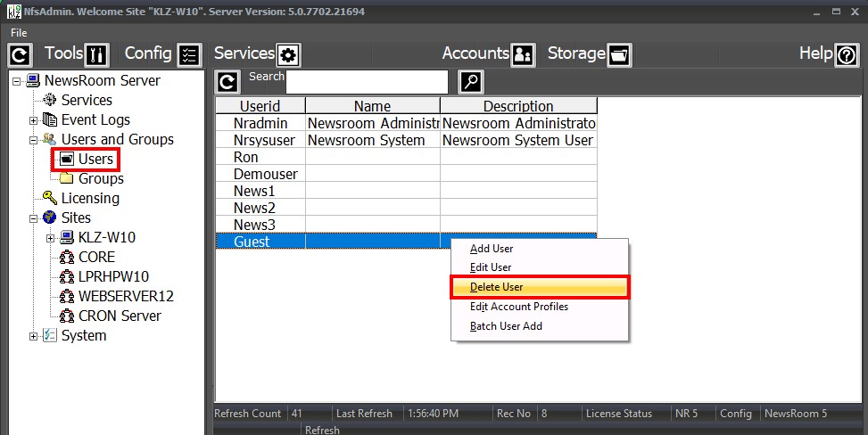Select the News1 user row
Image resolution: width=868 pixels, height=435 pixels.
coord(406,191)
